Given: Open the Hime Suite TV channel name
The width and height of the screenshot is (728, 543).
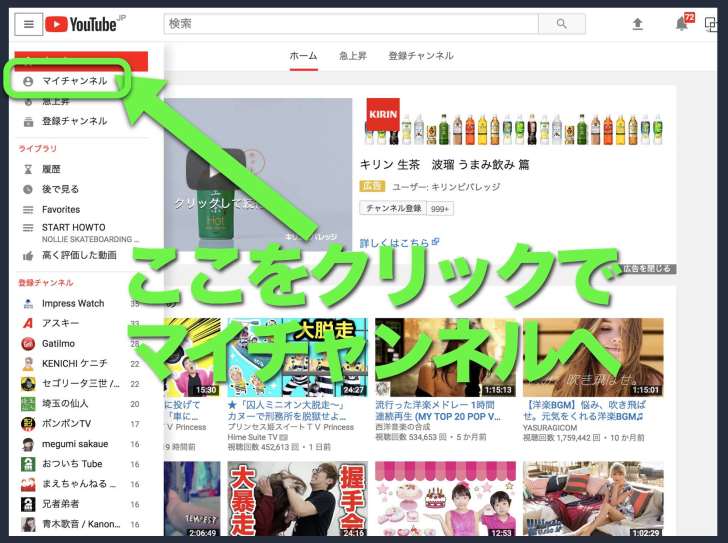Looking at the screenshot, I should tap(252, 437).
